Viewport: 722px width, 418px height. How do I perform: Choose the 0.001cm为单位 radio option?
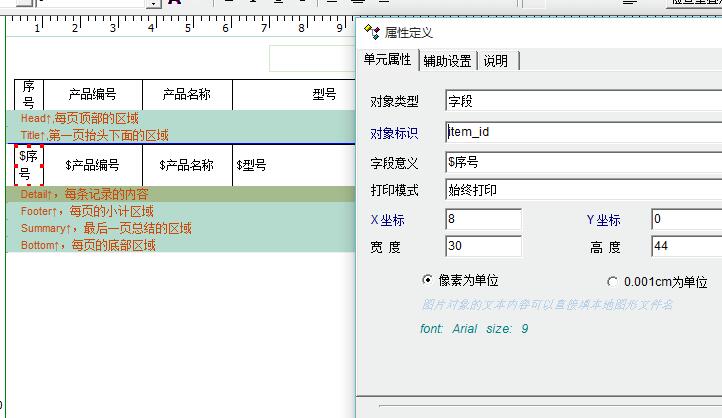[x=613, y=282]
